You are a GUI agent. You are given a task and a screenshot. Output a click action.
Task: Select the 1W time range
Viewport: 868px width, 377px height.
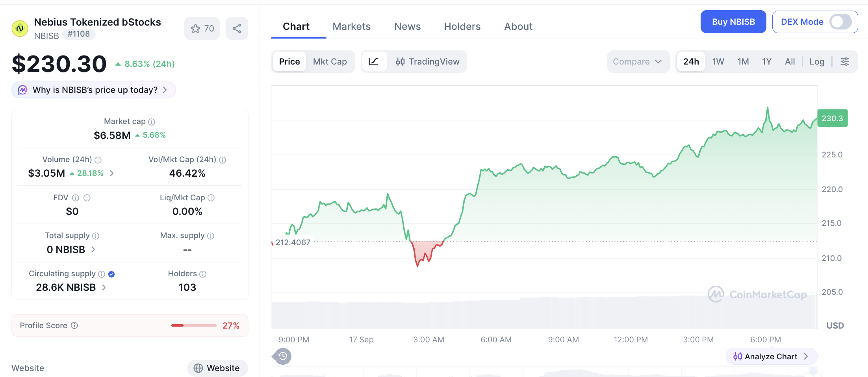pos(718,61)
